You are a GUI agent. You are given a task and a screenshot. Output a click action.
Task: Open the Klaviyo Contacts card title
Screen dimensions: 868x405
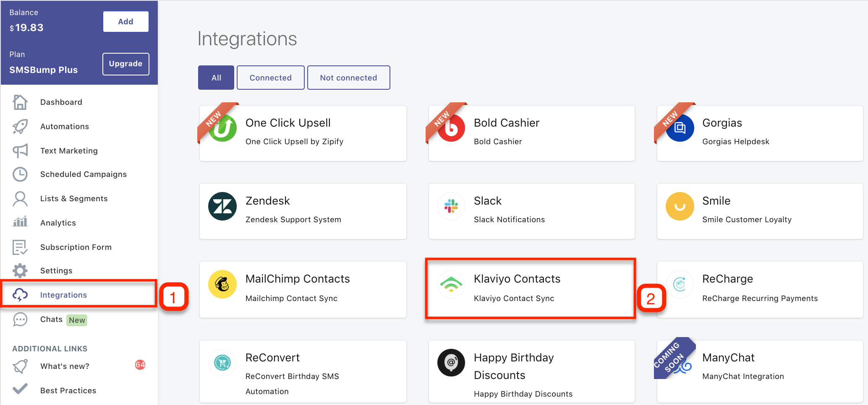point(517,279)
